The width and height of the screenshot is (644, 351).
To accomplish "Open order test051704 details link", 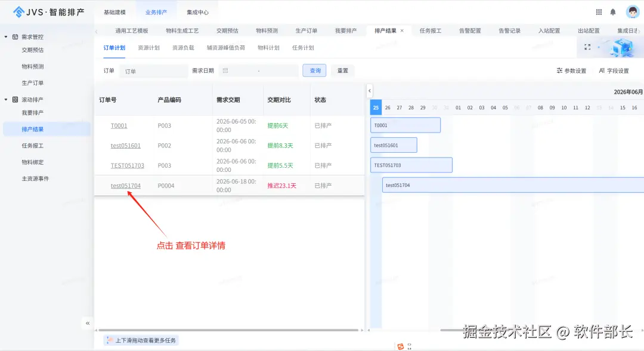I will pyautogui.click(x=126, y=186).
